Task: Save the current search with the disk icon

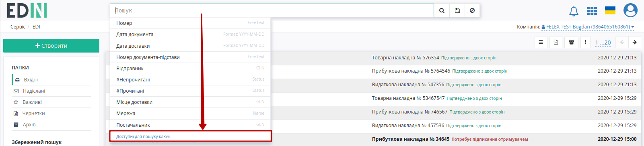Action: click(x=457, y=10)
